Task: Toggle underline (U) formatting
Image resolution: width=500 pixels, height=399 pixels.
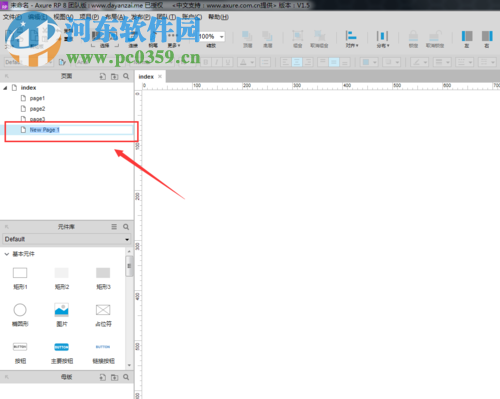Action: (228, 62)
